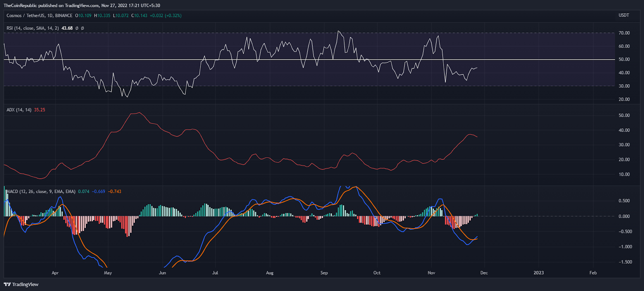This screenshot has height=291, width=644.
Task: Click the ADX value 35.25
Action: point(39,110)
